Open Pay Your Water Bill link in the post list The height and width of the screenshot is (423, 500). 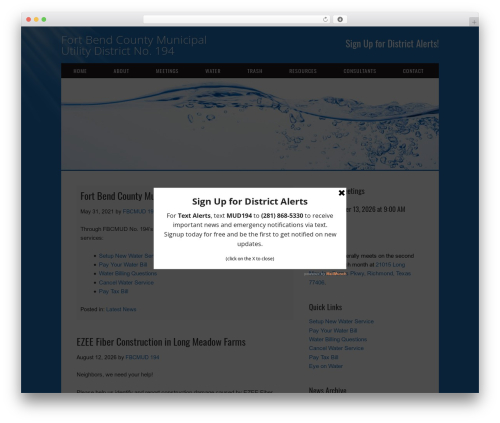pos(123,265)
